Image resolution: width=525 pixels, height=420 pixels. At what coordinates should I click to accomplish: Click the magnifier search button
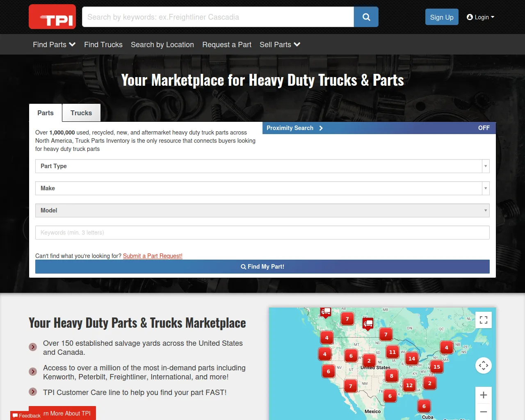pyautogui.click(x=366, y=17)
